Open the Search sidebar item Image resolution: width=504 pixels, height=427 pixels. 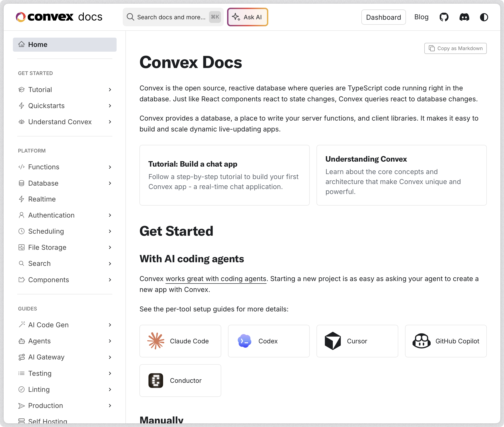[65, 263]
